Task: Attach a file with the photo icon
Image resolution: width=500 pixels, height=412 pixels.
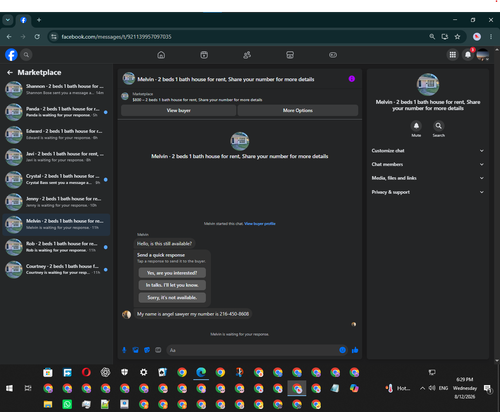Action: [136, 350]
